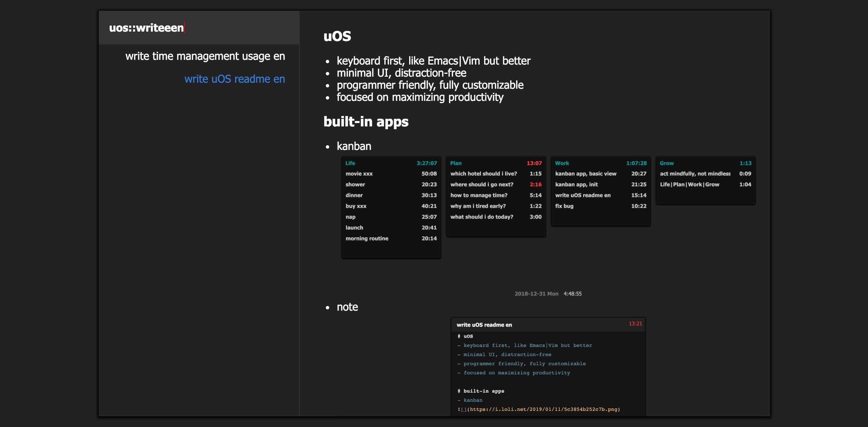Screen dimensions: 868x427
Task: Click the 13:21 timer in note header
Action: tap(635, 323)
